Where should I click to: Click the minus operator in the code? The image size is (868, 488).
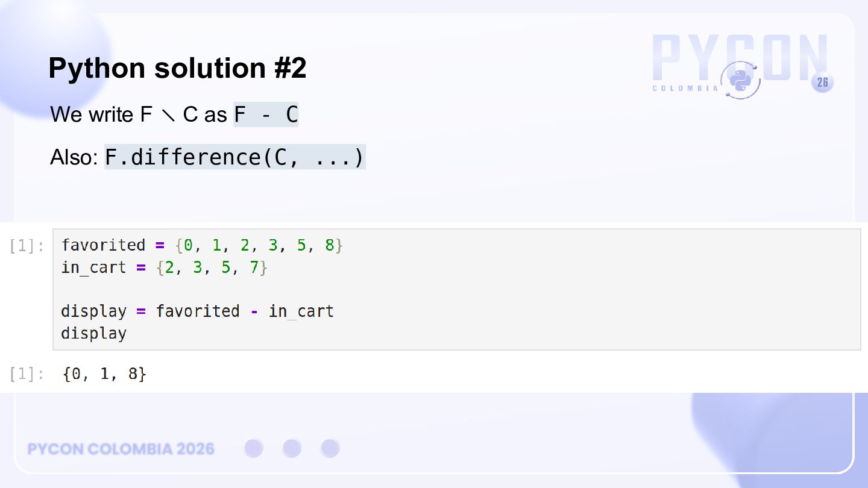(254, 311)
